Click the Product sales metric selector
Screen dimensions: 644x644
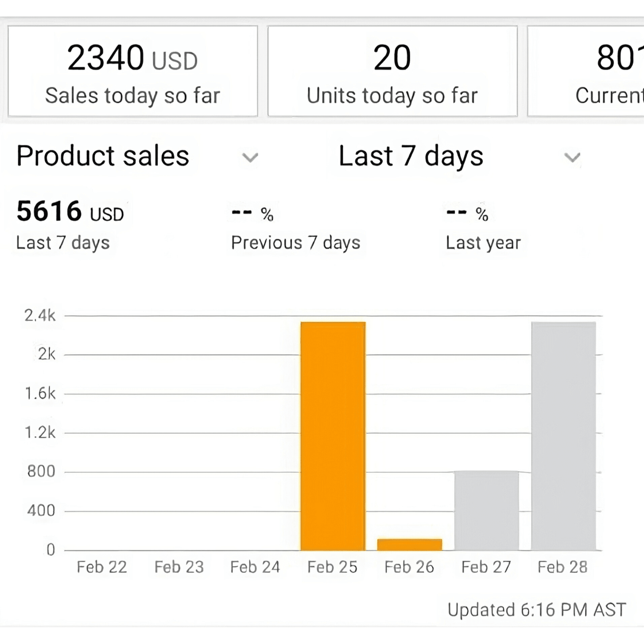[103, 156]
